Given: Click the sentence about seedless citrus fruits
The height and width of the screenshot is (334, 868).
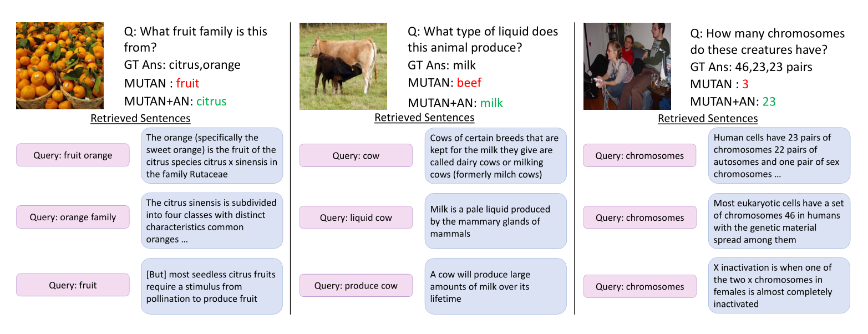Looking at the screenshot, I should tap(212, 286).
